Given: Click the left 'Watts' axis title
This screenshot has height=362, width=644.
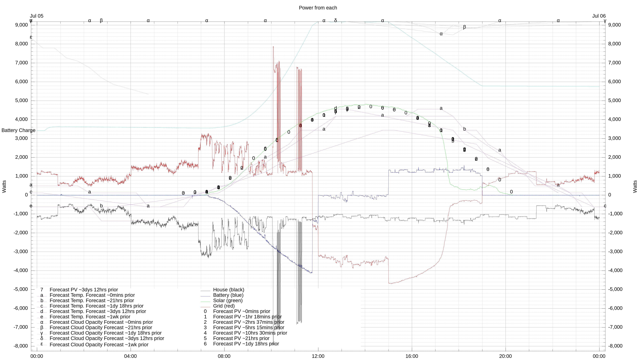Looking at the screenshot, I should tap(4, 187).
